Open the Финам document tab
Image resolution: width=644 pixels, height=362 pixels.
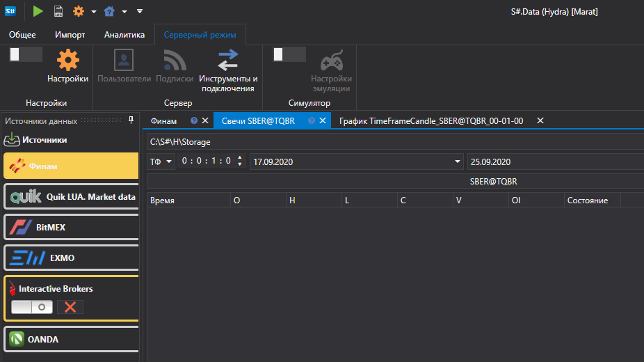(163, 121)
